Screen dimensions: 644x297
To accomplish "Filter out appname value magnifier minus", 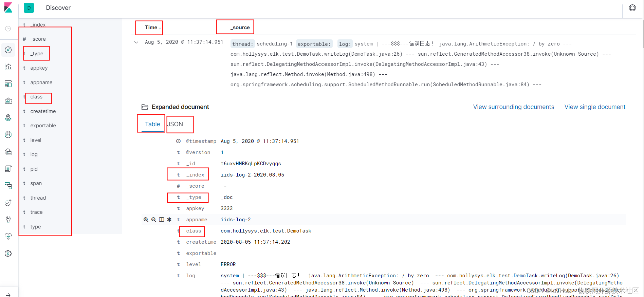I will click(x=154, y=220).
